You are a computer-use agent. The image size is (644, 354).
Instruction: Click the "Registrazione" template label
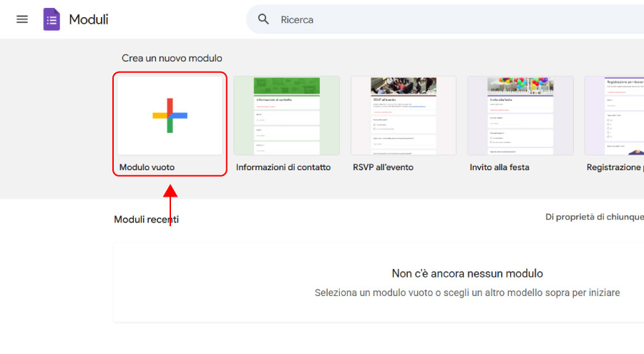[614, 167]
